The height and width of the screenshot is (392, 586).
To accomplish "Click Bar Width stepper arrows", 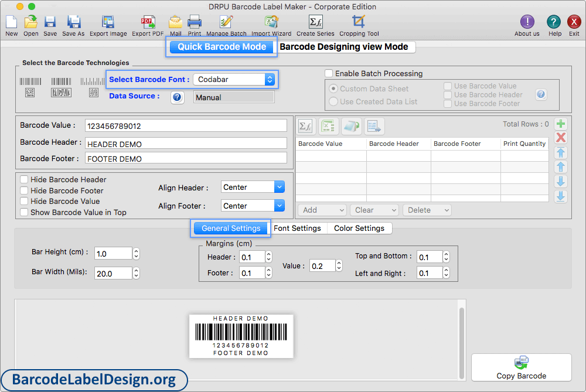I will click(x=136, y=273).
